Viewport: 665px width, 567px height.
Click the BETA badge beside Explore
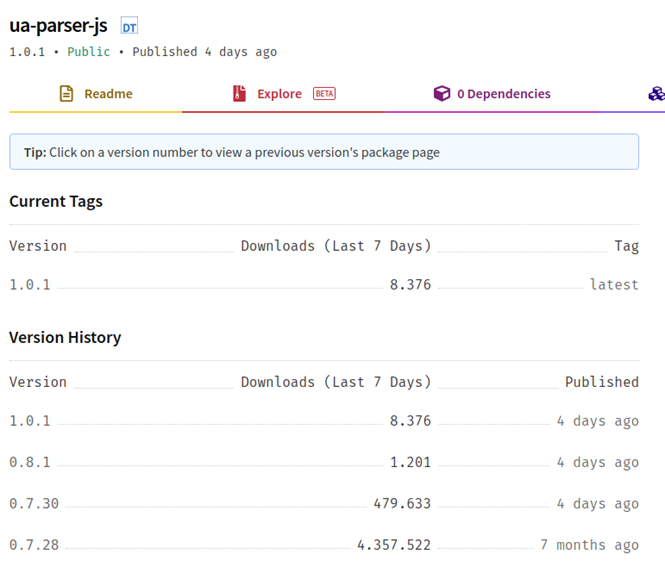coord(324,94)
